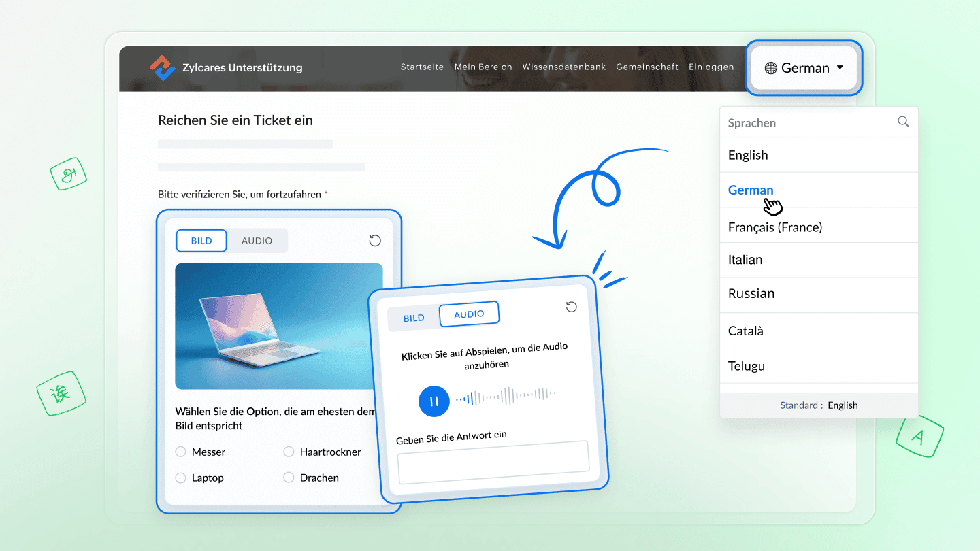Open the German language dropdown arrow
The image size is (980, 551).
point(840,67)
